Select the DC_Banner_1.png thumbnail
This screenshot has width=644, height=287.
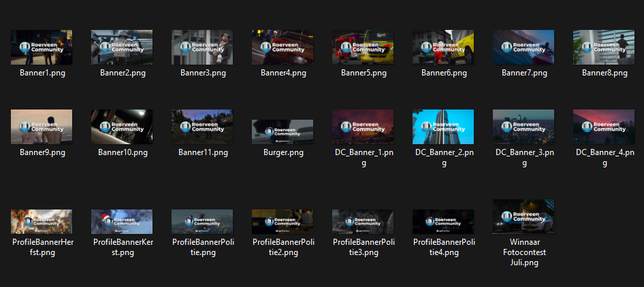(x=363, y=127)
